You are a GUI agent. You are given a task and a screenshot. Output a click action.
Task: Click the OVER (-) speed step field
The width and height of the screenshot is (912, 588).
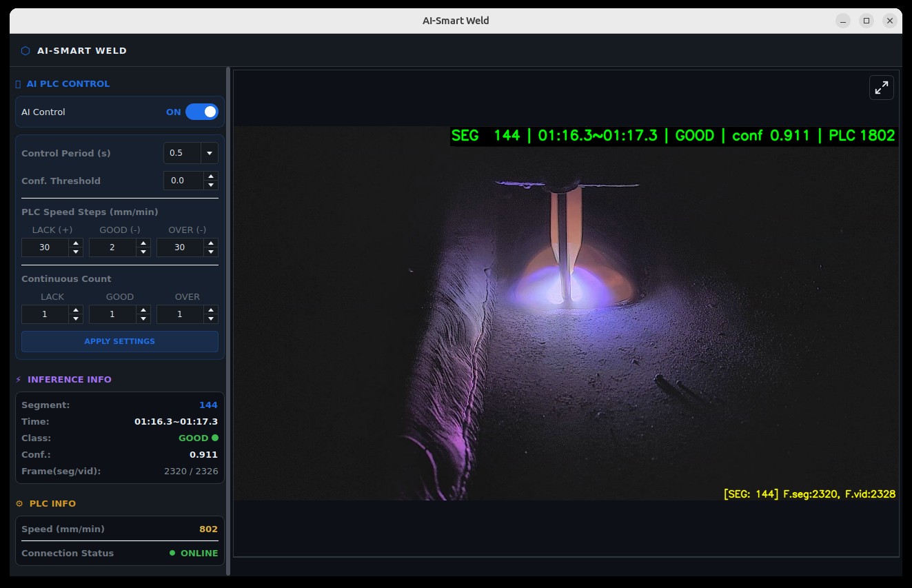click(180, 247)
